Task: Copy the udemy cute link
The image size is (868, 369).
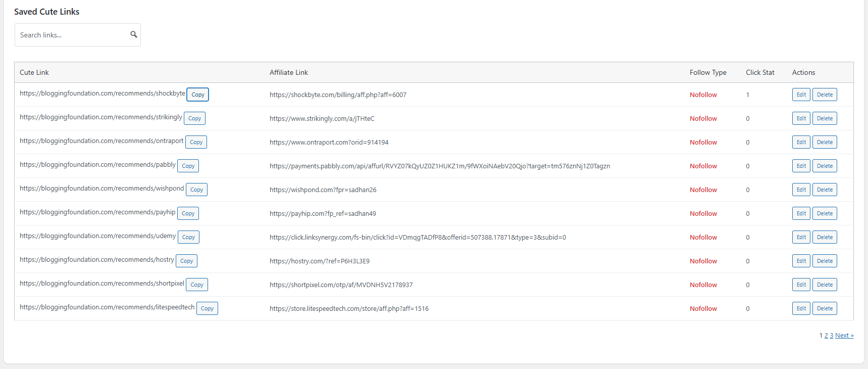Action: (x=188, y=237)
